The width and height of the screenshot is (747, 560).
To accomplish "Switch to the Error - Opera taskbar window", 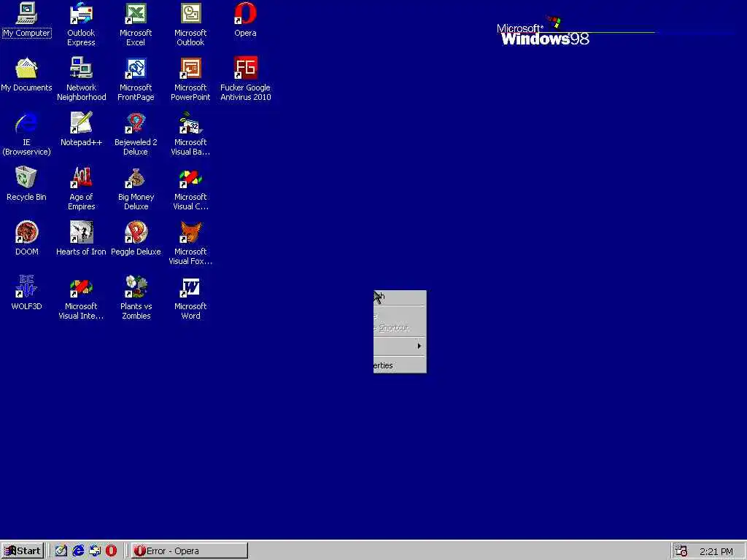I will 190,551.
